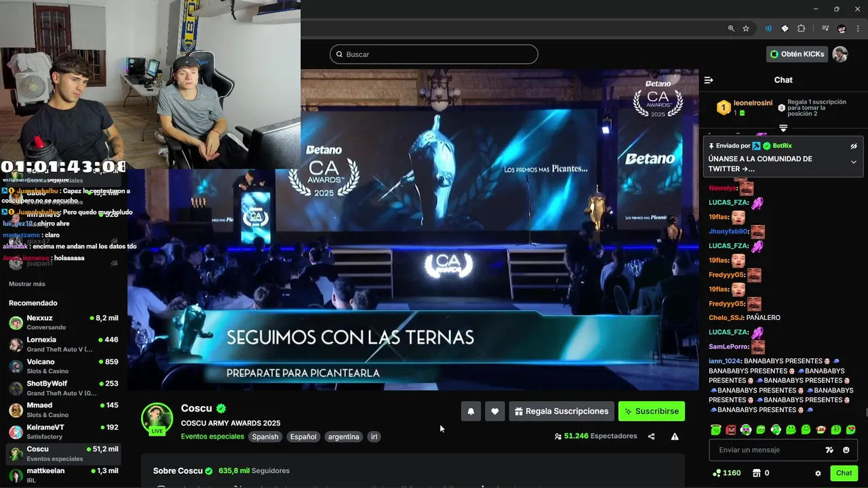Click the blue sound-wave extension icon
Image resolution: width=868 pixels, height=488 pixels.
pos(768,28)
